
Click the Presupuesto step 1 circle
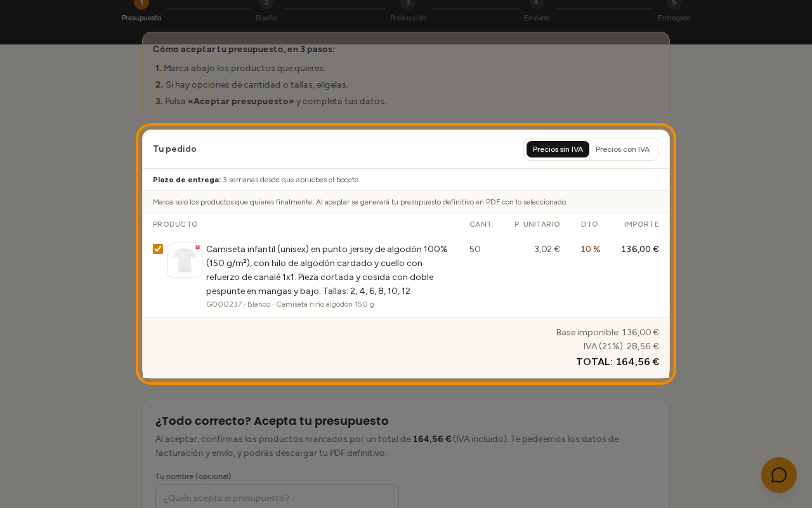coord(141,3)
